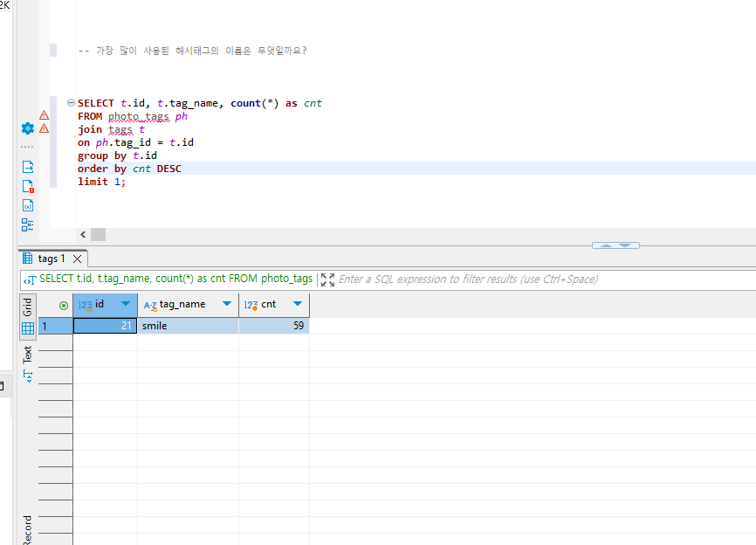The width and height of the screenshot is (756, 545).
Task: Click the numeric type icon in cnt header
Action: click(x=251, y=305)
